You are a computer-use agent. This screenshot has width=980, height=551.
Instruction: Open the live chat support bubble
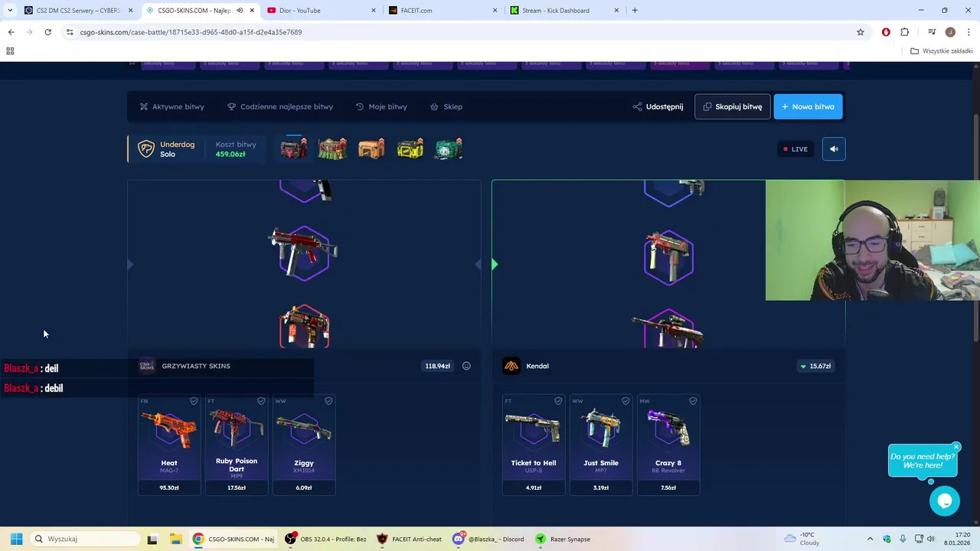tap(944, 501)
